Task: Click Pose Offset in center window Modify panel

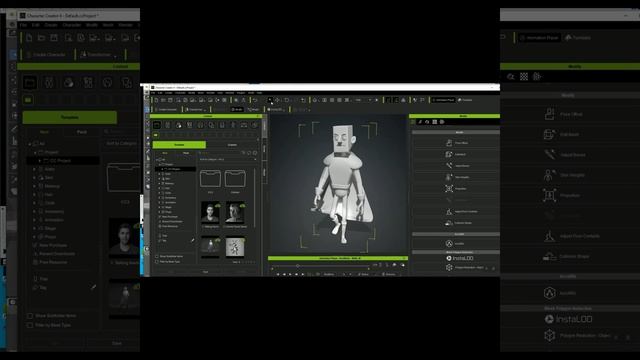Action: [457, 143]
